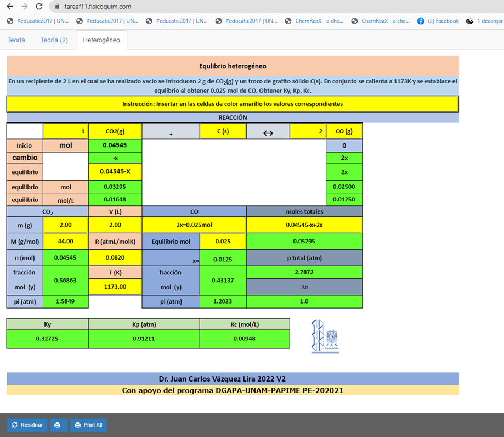The height and width of the screenshot is (437, 504).
Task: Click the CO2 cambio cell -x
Action: pos(115,158)
